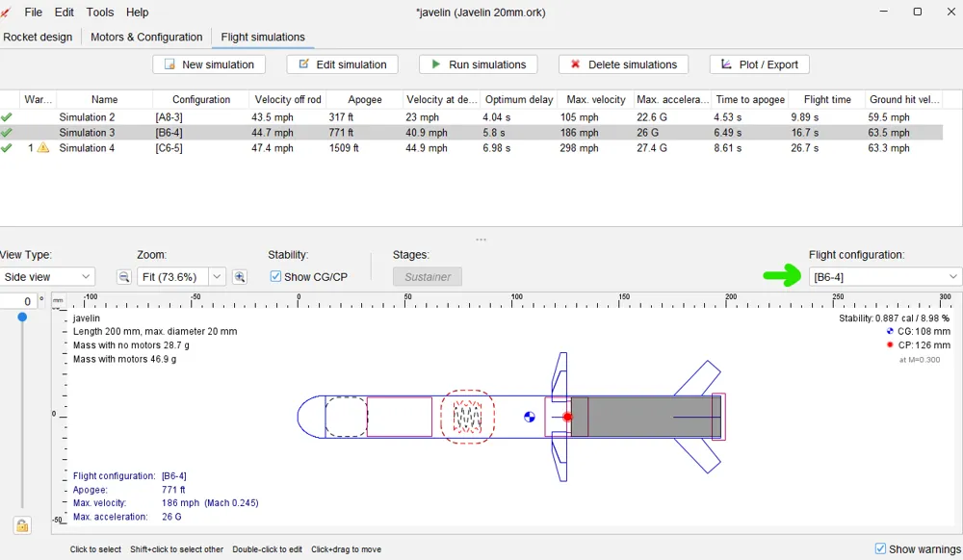Image resolution: width=963 pixels, height=560 pixels.
Task: Select the nose cone of the rocket
Action: coord(311,417)
